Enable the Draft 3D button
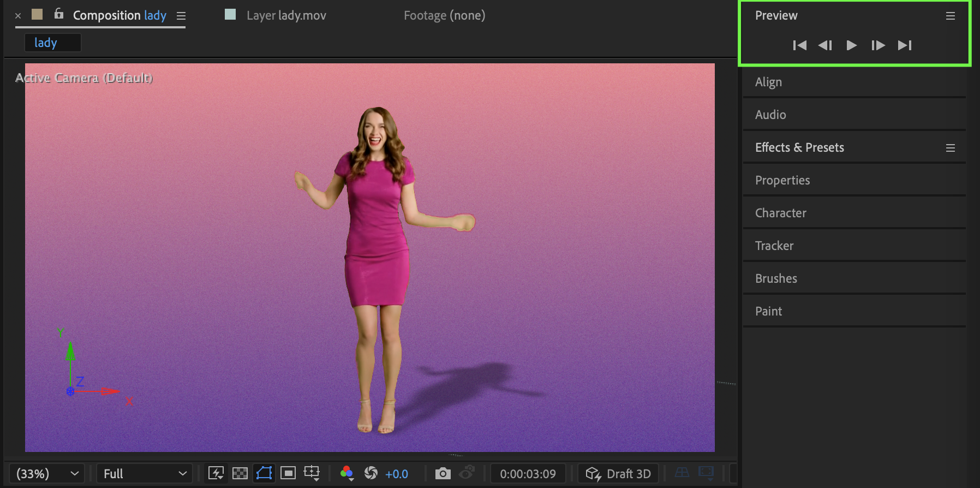 (x=618, y=473)
